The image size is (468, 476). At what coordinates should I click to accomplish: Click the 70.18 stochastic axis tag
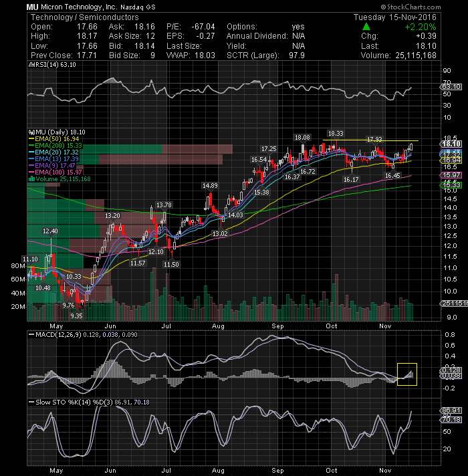451,420
